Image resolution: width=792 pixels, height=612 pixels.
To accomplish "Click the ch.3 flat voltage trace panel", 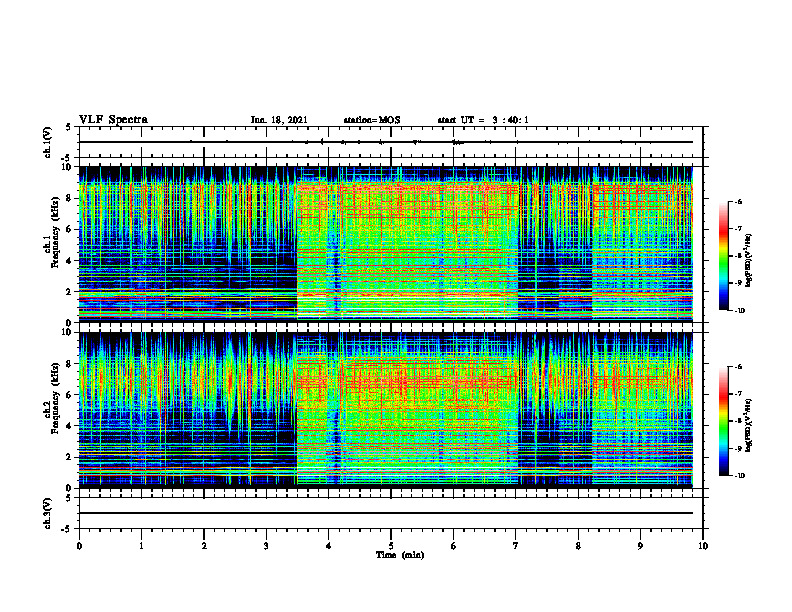I will point(391,513).
